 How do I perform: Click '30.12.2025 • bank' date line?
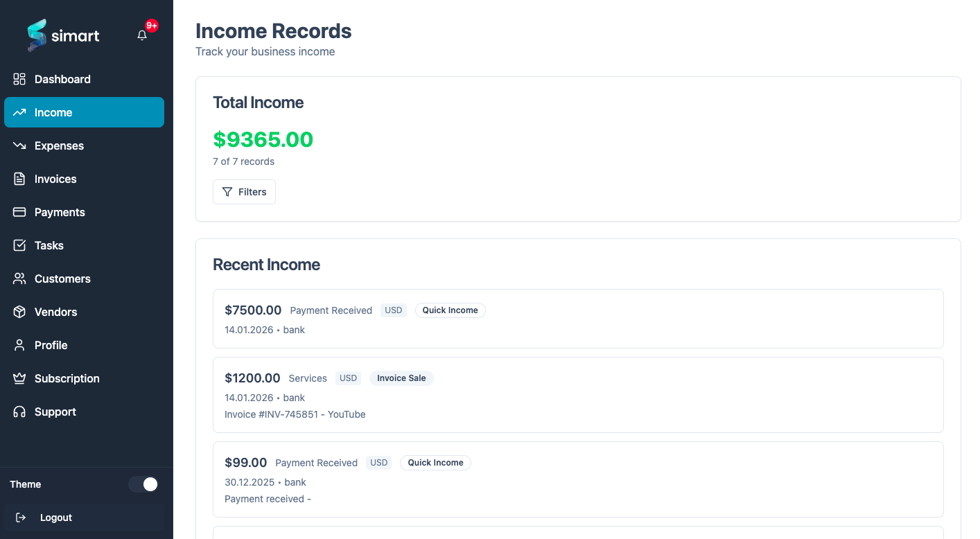click(x=265, y=482)
